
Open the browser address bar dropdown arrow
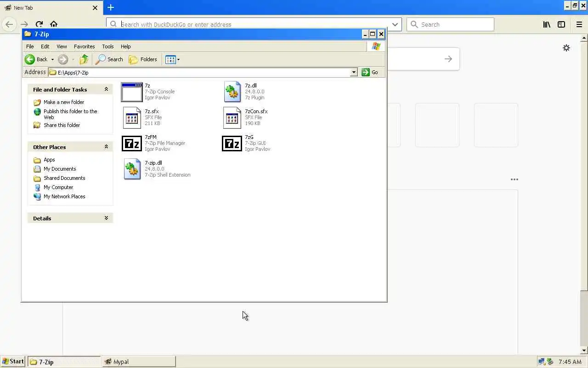395,24
